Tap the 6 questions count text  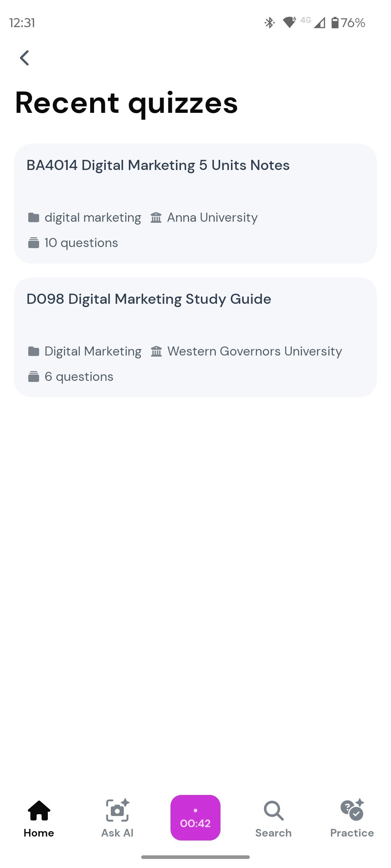[x=79, y=376]
